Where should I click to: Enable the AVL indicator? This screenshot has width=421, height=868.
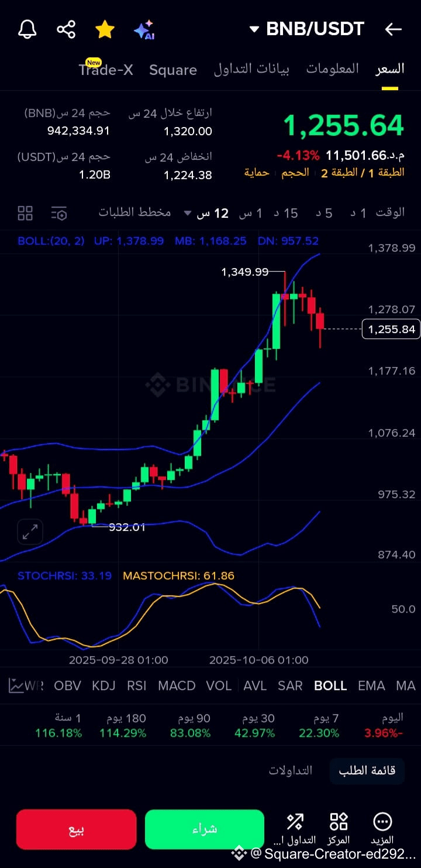coord(255,685)
